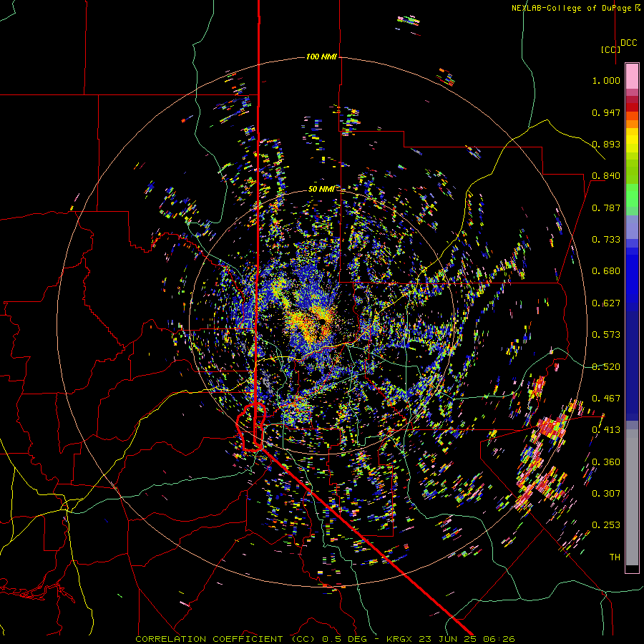Click the black radar site dot at center
This screenshot has height=644, width=644.
tap(323, 321)
